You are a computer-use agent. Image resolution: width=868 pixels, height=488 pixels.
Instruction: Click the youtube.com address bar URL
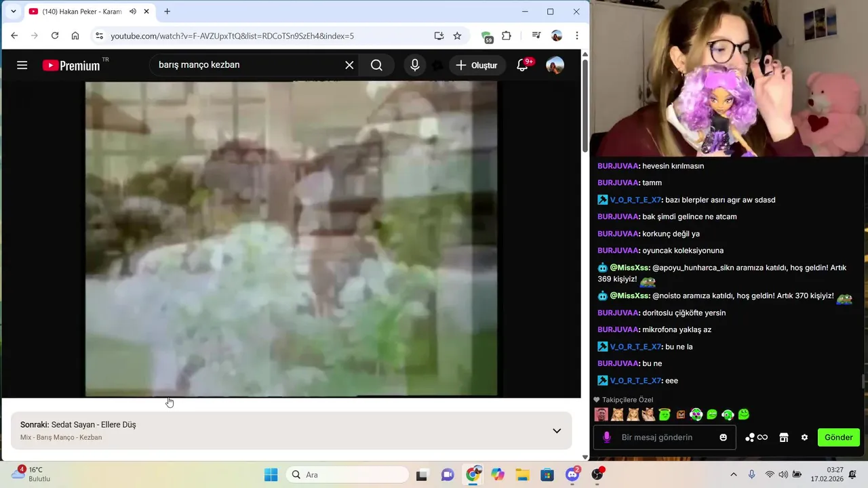coord(232,36)
